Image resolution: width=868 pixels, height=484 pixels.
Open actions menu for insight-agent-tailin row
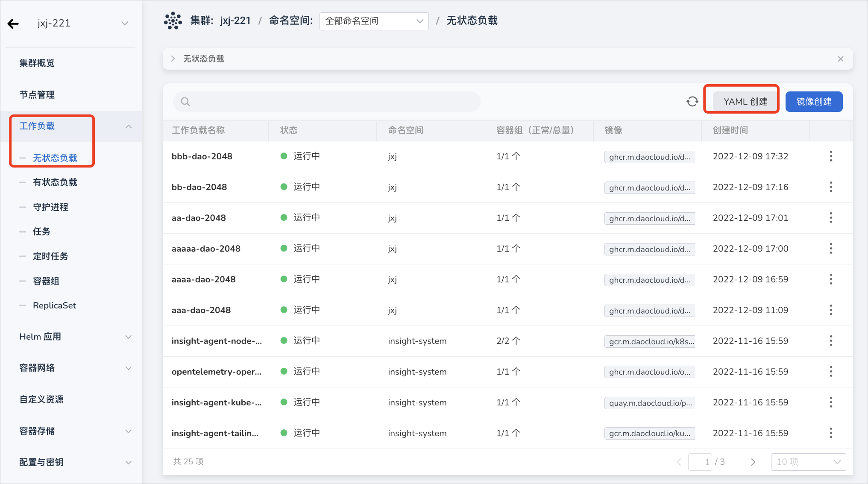click(831, 433)
